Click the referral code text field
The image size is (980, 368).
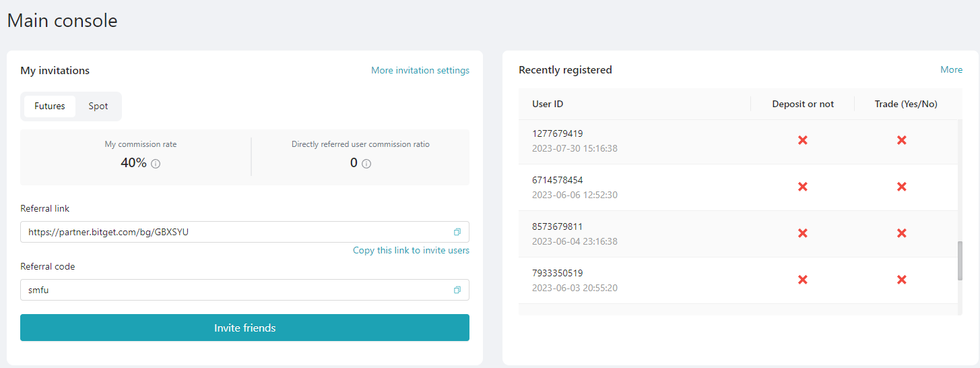[244, 290]
